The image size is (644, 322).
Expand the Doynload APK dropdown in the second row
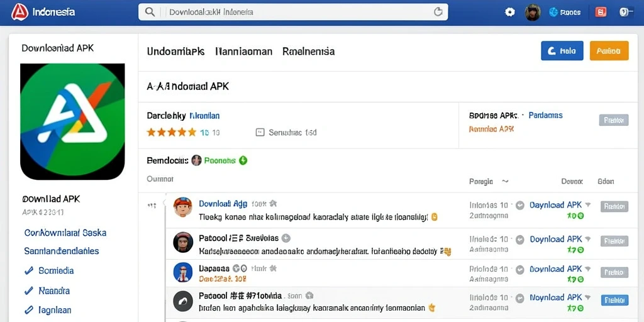588,239
